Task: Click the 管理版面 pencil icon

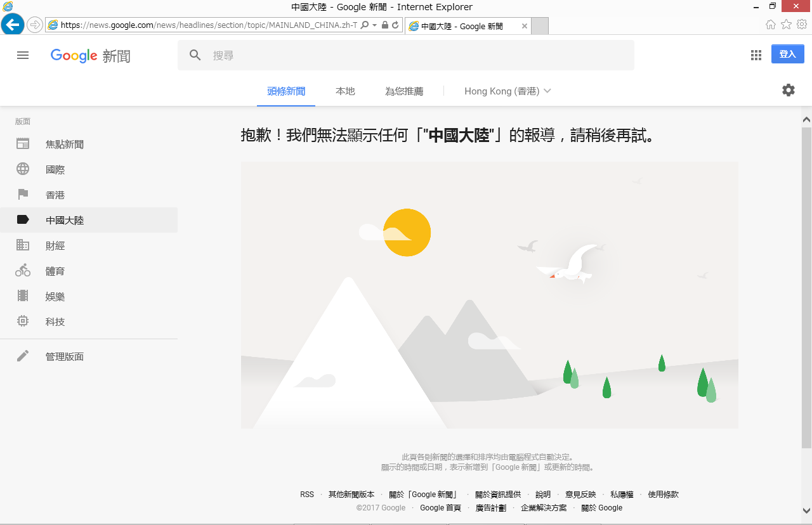Action: click(x=23, y=356)
